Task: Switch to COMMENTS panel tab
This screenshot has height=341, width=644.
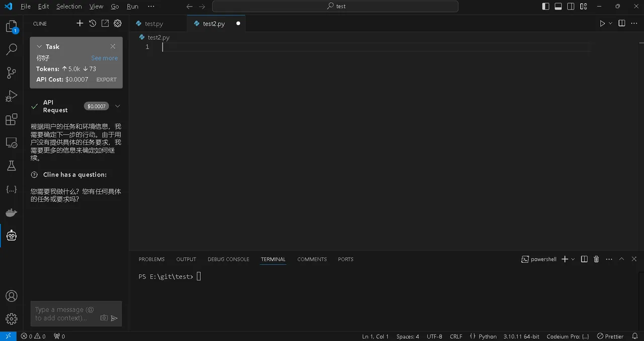Action: coord(312,259)
